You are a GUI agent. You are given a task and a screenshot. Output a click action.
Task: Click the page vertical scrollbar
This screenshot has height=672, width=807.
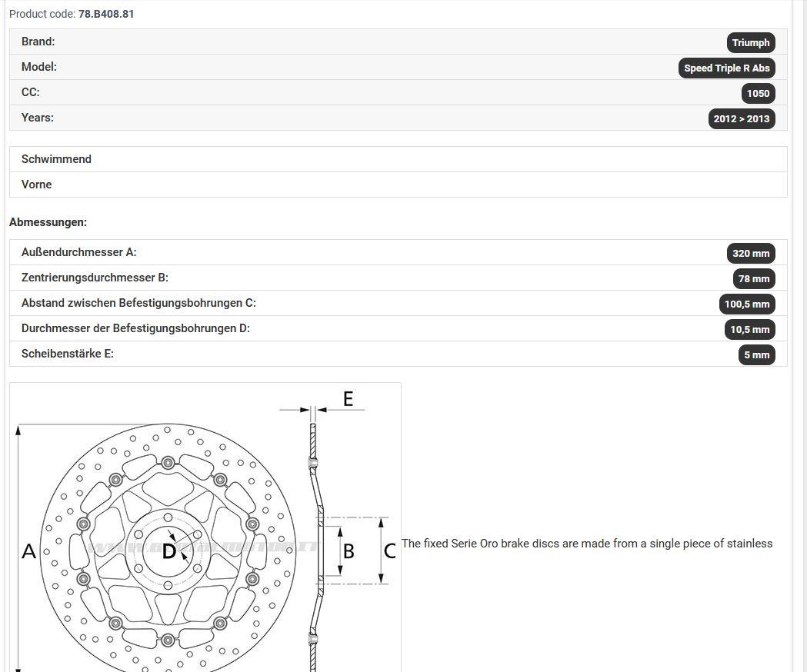coord(801,336)
